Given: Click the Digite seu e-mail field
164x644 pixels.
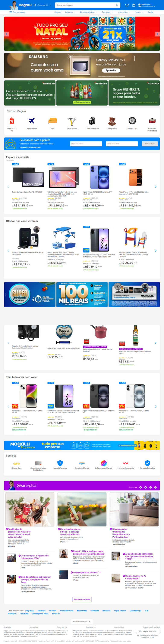Looking at the screenshot, I should click(x=122, y=144).
